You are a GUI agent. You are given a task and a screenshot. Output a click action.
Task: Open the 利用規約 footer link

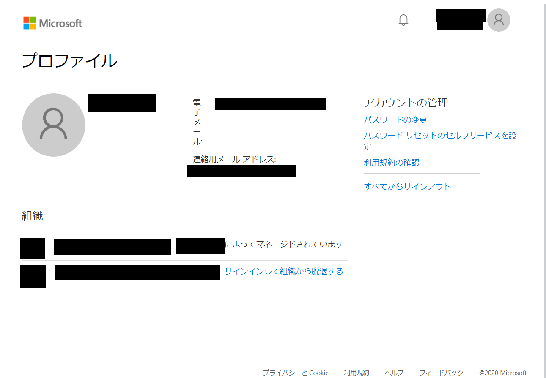pos(357,373)
